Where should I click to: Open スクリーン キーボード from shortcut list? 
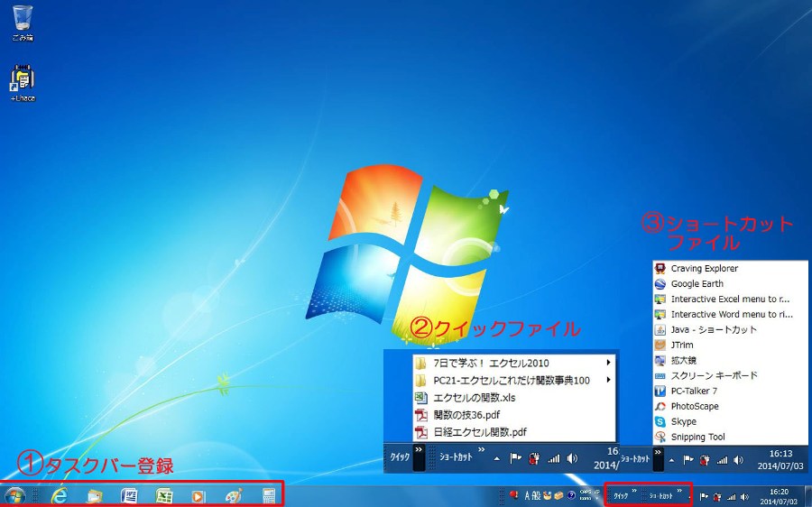pos(730,375)
